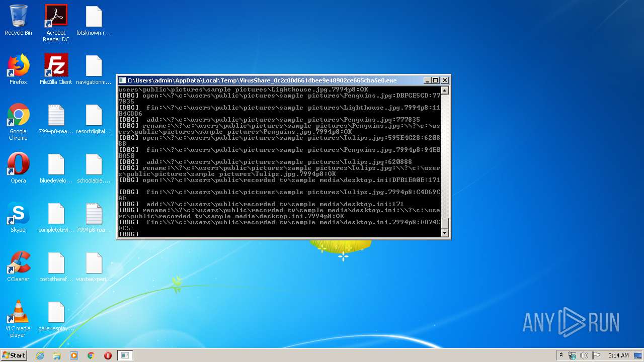Open the Opera desktop shortcut
Image resolution: width=644 pixels, height=362 pixels.
(18, 168)
